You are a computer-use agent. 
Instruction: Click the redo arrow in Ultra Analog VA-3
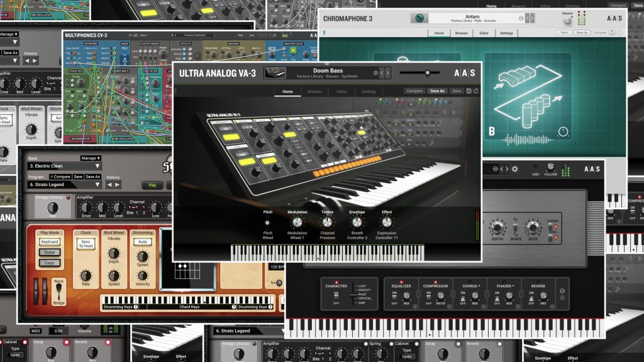[x=475, y=90]
